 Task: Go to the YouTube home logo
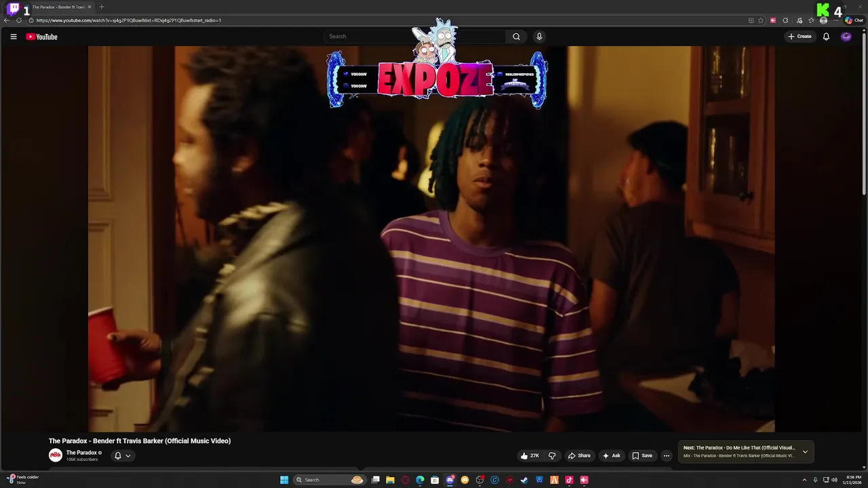[x=41, y=37]
